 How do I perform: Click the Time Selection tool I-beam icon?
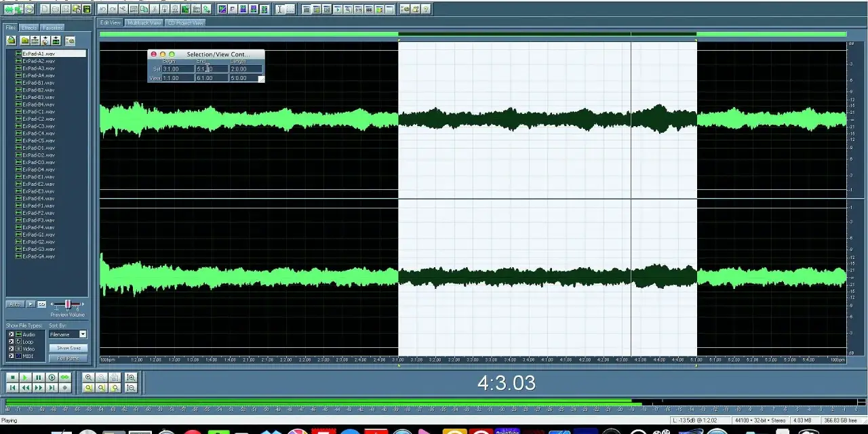[x=279, y=9]
